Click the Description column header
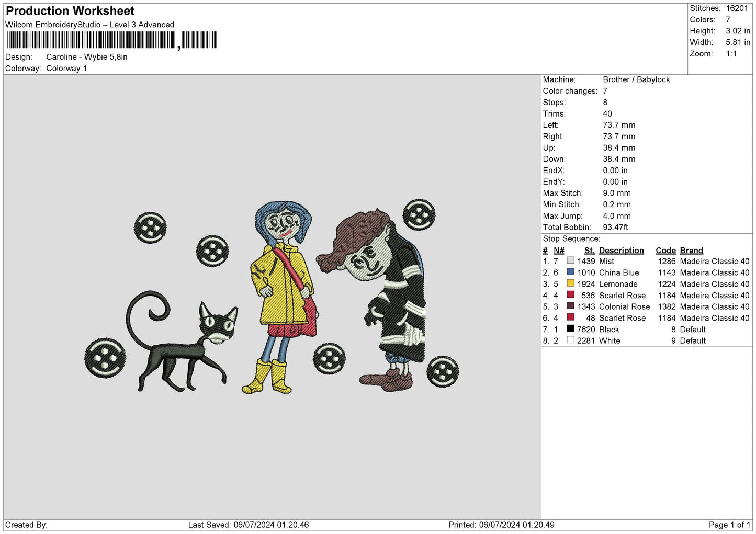 [621, 251]
